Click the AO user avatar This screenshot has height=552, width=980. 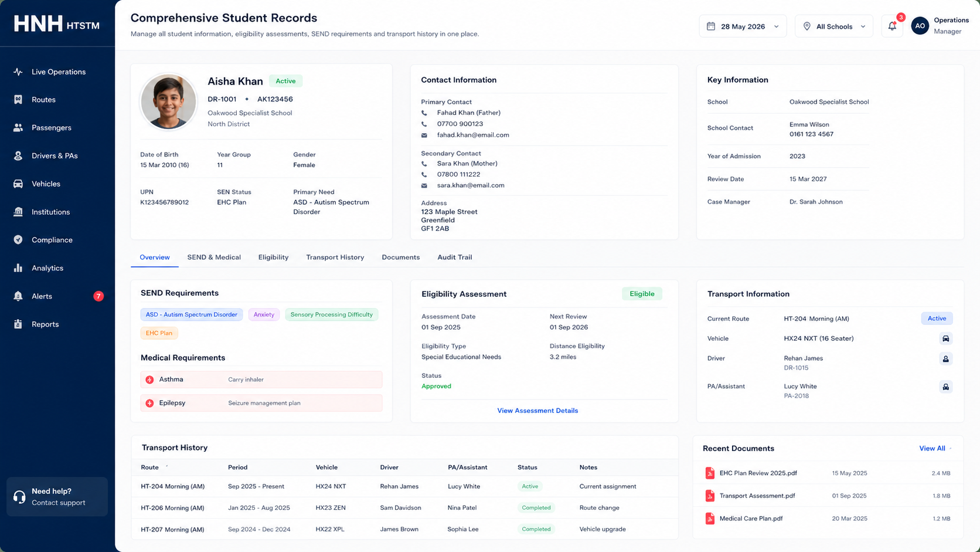click(920, 26)
